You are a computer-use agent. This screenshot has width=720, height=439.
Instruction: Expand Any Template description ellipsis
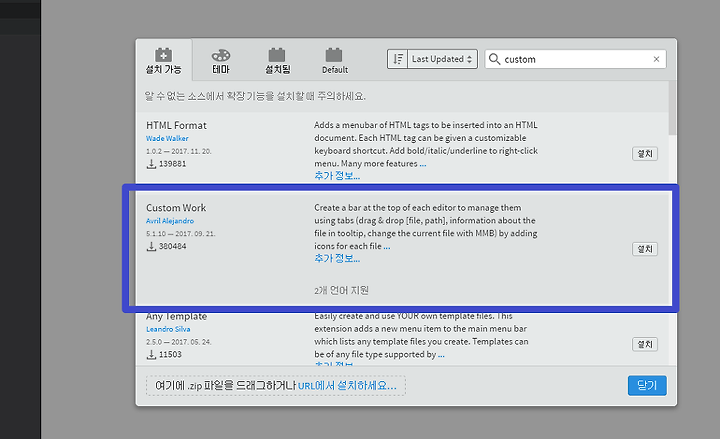click(x=441, y=355)
